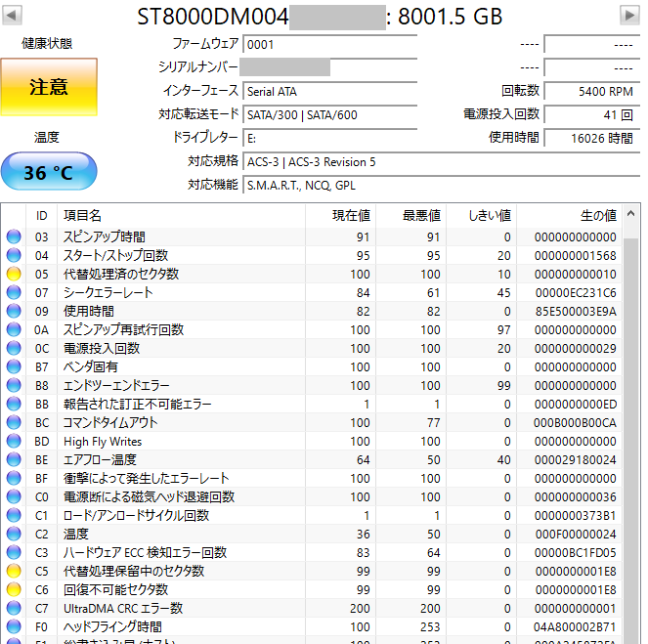Click blue status orb for attribute 09

[x=14, y=311]
